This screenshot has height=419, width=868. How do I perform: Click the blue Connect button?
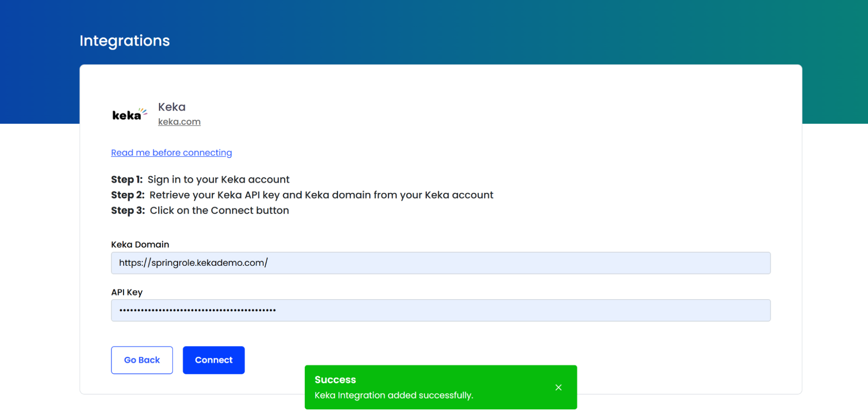point(214,360)
